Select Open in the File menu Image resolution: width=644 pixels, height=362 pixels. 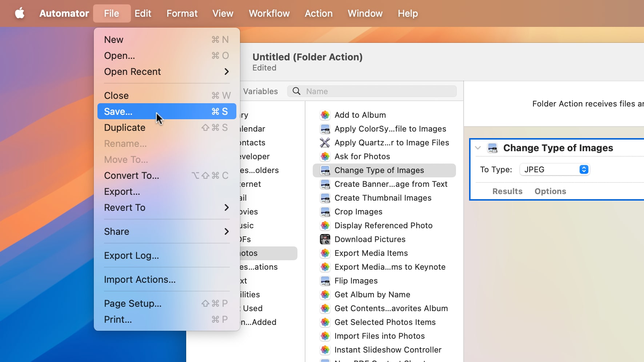pyautogui.click(x=167, y=56)
